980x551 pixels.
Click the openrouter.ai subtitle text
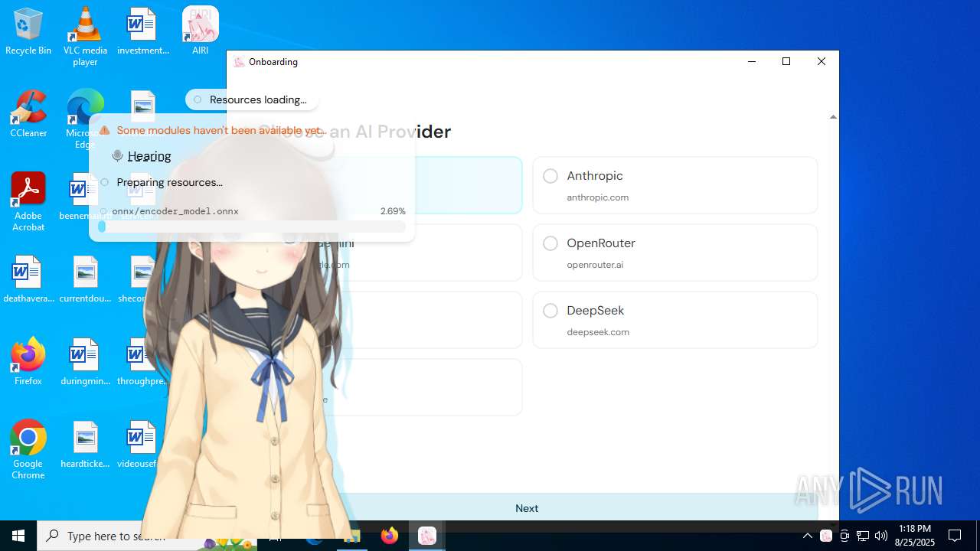(595, 265)
